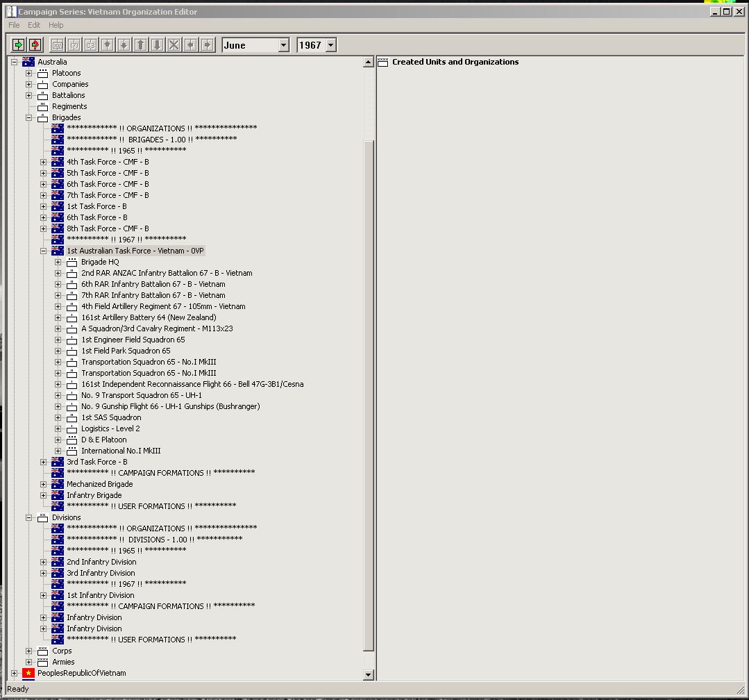Click the right arrow toolbar button

[x=208, y=45]
